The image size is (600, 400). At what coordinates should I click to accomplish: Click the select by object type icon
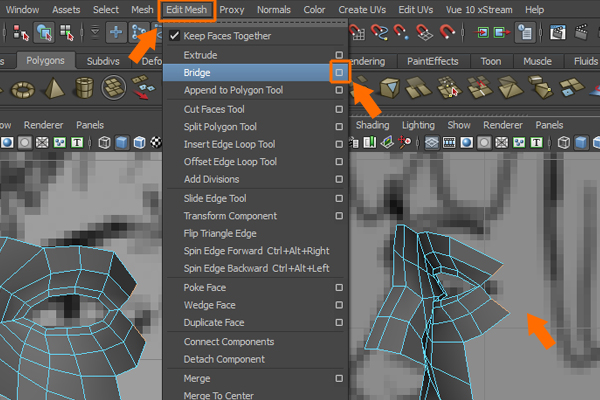44,33
